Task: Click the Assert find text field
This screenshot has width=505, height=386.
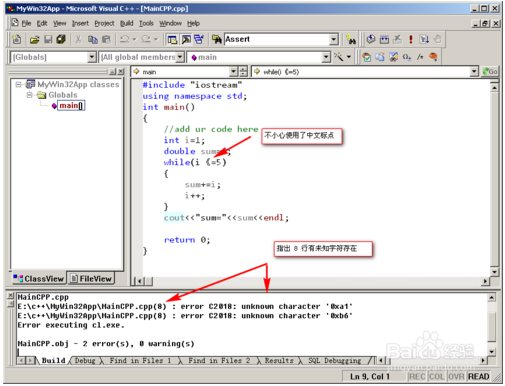Action: tap(277, 39)
